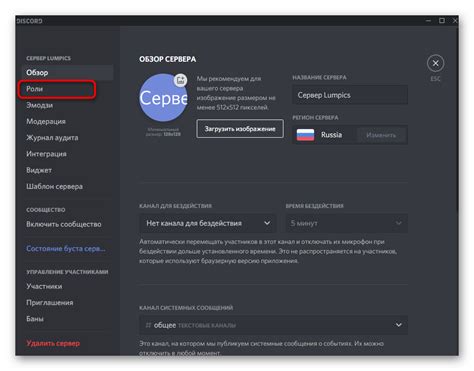Click the Russia region label
The image size is (474, 371).
click(331, 135)
